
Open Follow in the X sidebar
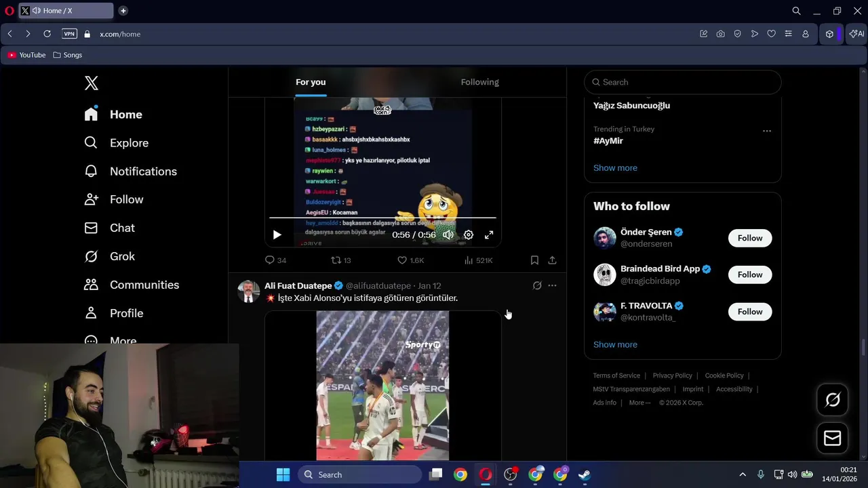(113, 199)
